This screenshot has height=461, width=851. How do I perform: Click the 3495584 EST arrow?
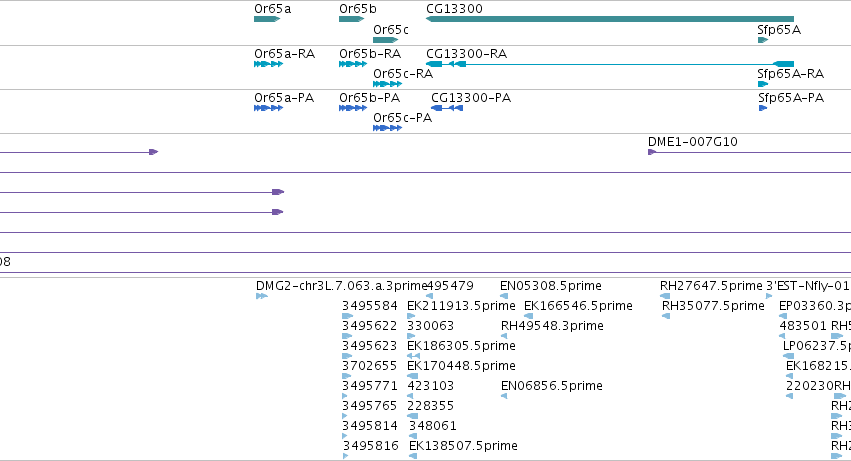[347, 316]
